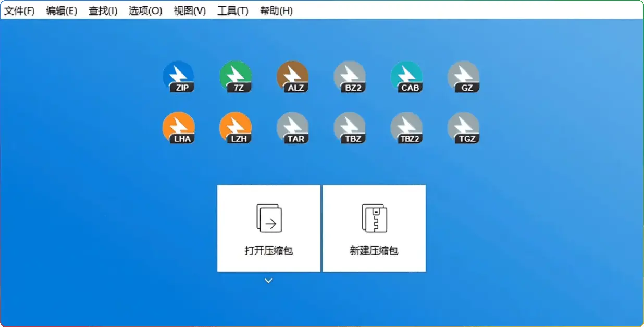
Task: Click the teal CAB format icon
Action: tap(406, 77)
